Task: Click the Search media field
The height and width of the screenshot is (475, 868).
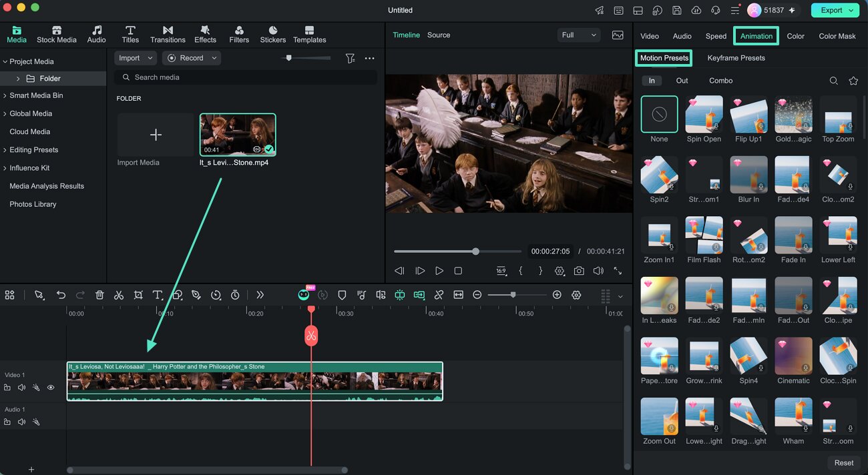Action: point(245,77)
